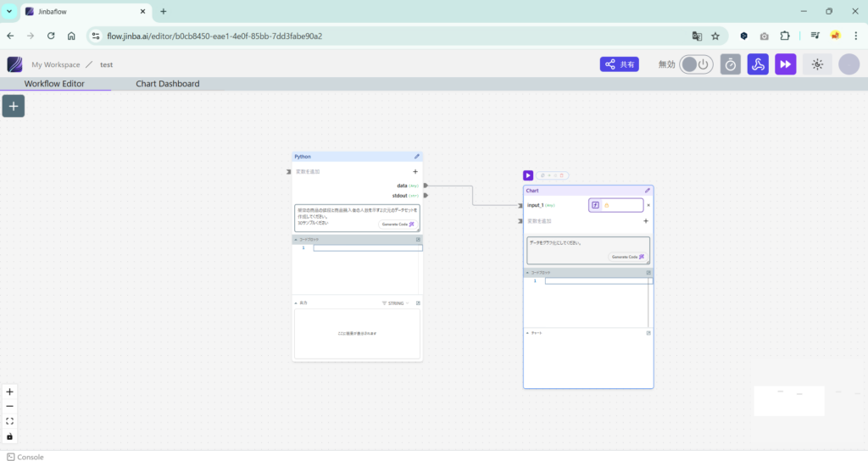This screenshot has height=461, width=868.
Task: Click the webhook trigger icon
Action: (758, 64)
